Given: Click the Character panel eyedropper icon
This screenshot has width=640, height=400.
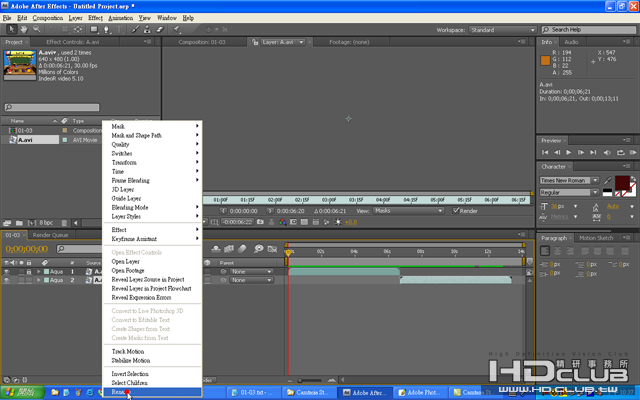Looking at the screenshot, I should point(608,180).
